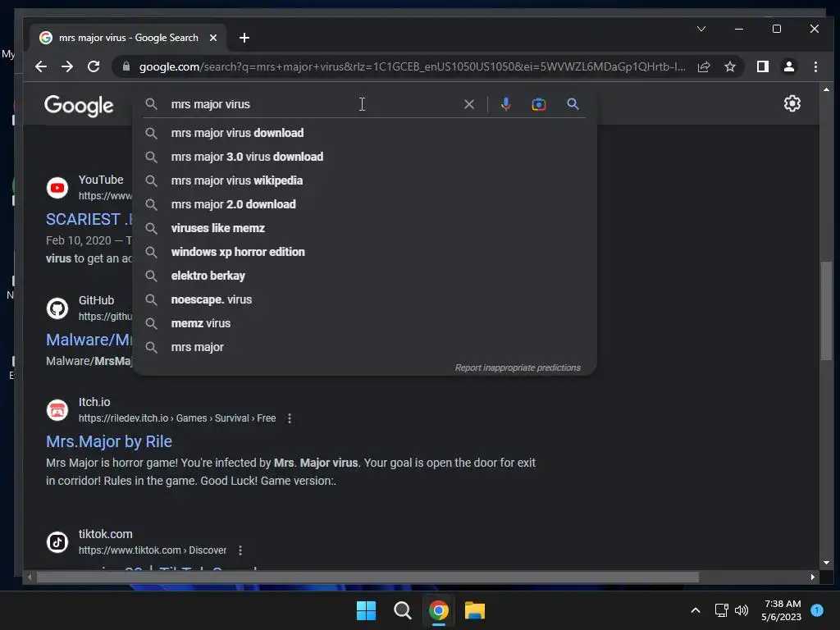Viewport: 840px width, 630px height.
Task: Open File Explorer from taskbar
Action: click(475, 610)
